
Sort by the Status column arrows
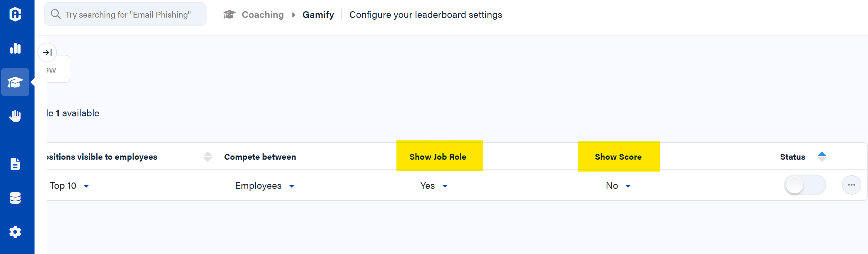coord(822,156)
